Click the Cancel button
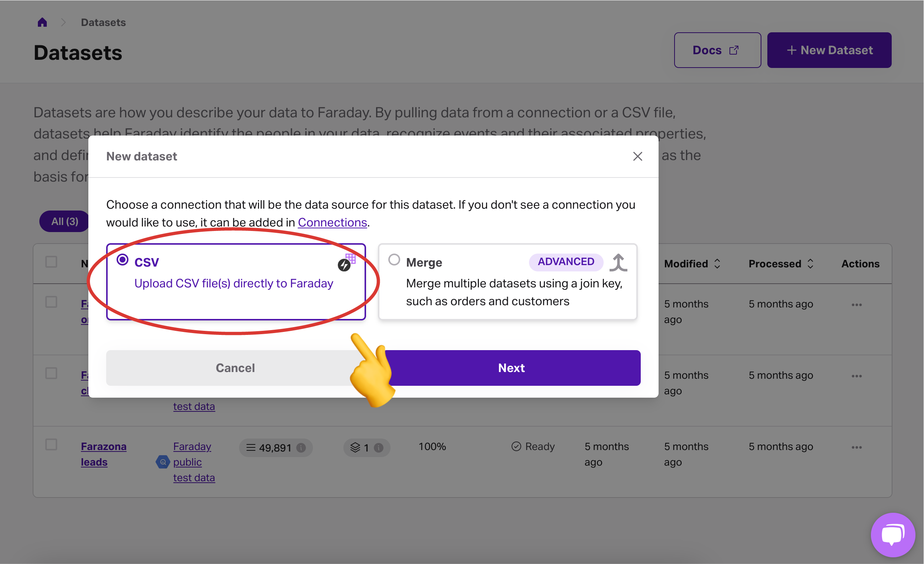Viewport: 924px width, 564px height. (235, 368)
